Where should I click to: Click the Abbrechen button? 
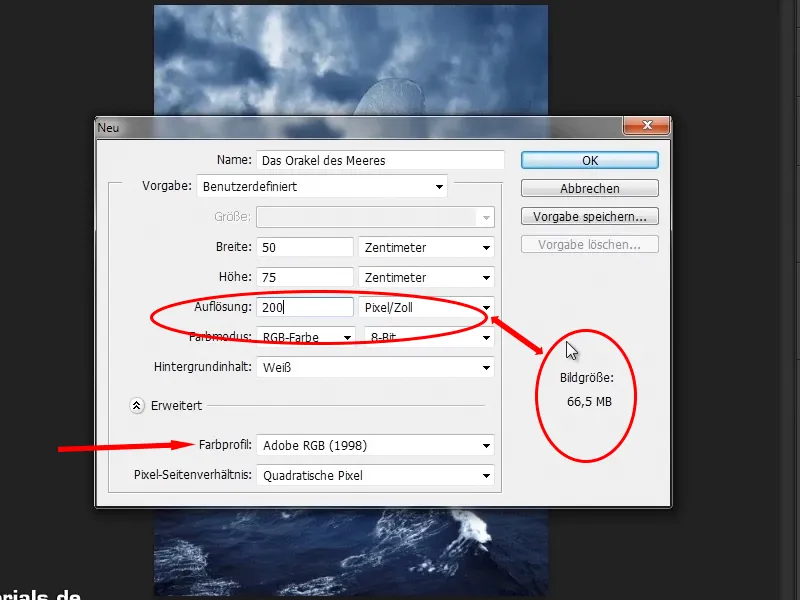coord(589,188)
